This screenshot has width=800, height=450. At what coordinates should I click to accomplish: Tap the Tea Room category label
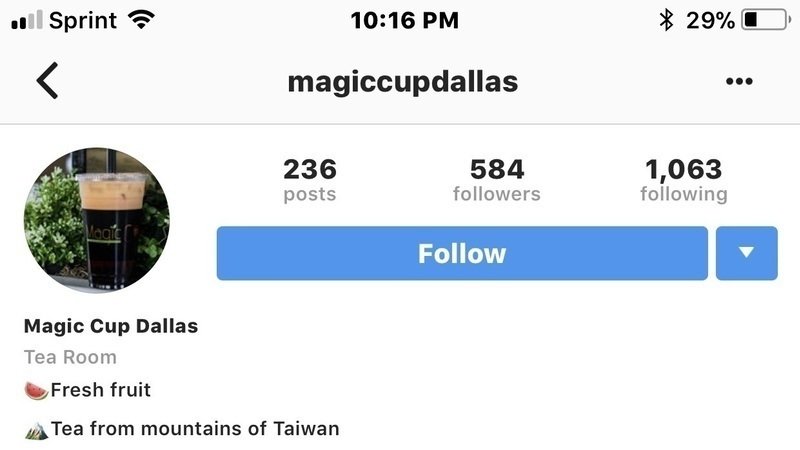point(70,357)
